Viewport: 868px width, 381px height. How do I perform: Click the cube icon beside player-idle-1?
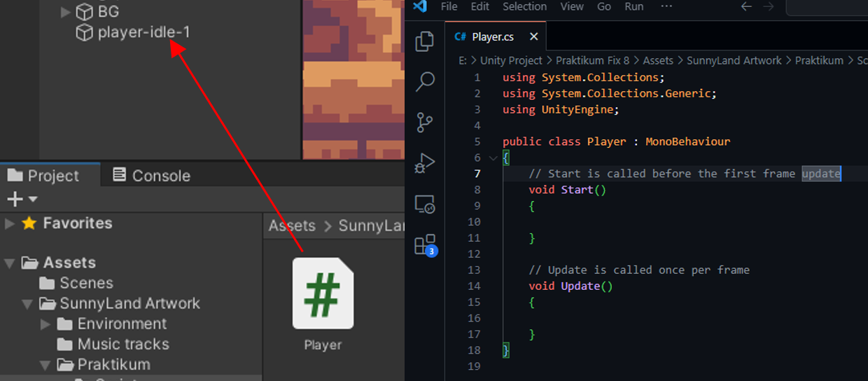click(x=85, y=33)
